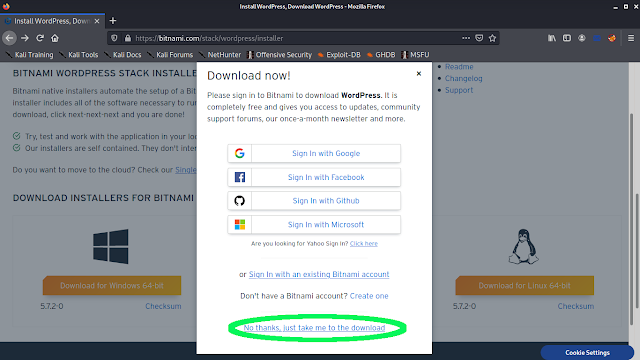This screenshot has width=640, height=360.
Task: Open the Firefox account icon
Action: pos(582,38)
